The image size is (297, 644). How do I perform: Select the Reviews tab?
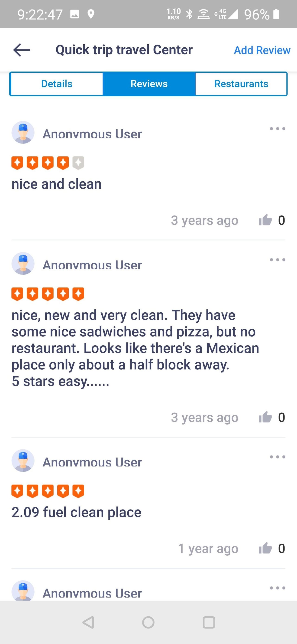(x=149, y=84)
